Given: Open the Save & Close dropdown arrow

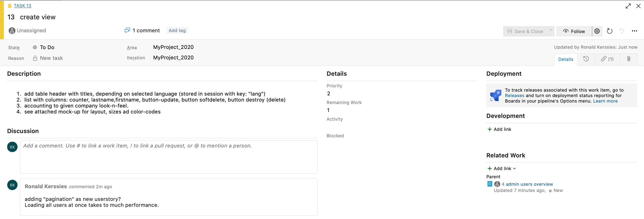Looking at the screenshot, I should coord(551,31).
